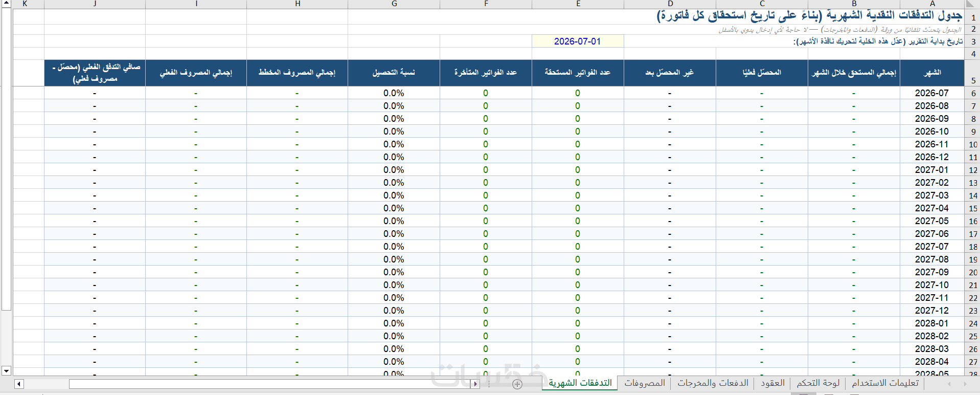
Task: Open the تعليمات الاستخدام sheet tab
Action: pos(885,383)
